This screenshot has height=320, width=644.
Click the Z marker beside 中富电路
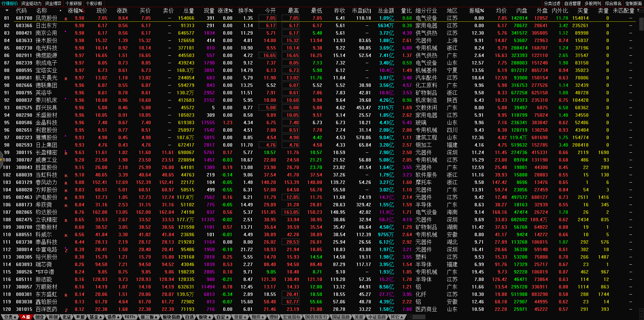pos(66,250)
